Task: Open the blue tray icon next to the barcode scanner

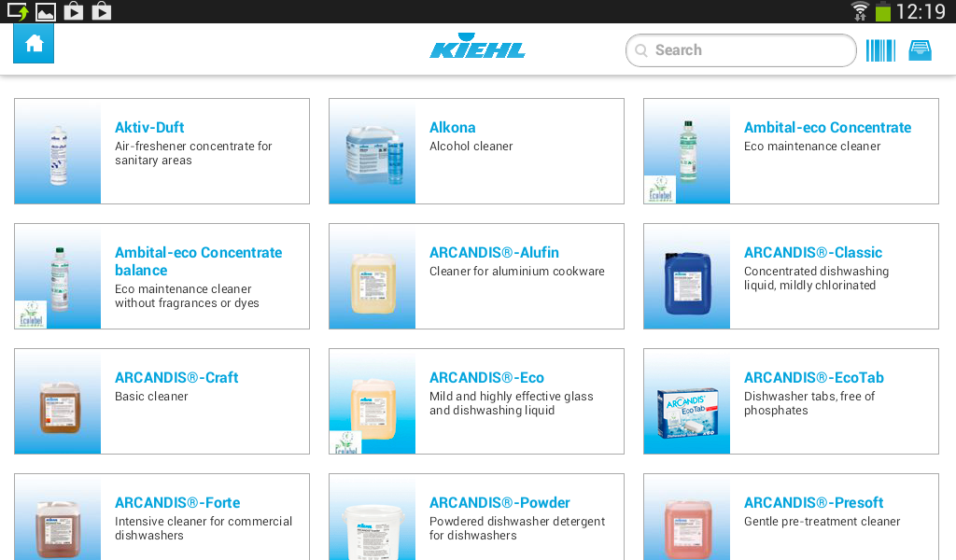Action: click(x=920, y=50)
